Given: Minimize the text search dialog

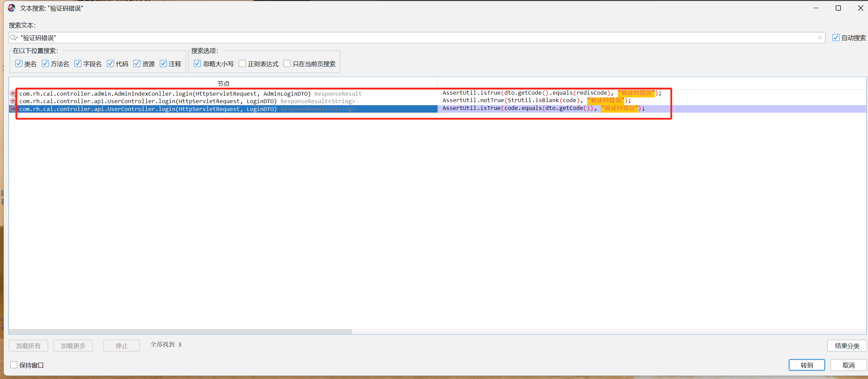Looking at the screenshot, I should pos(816,8).
